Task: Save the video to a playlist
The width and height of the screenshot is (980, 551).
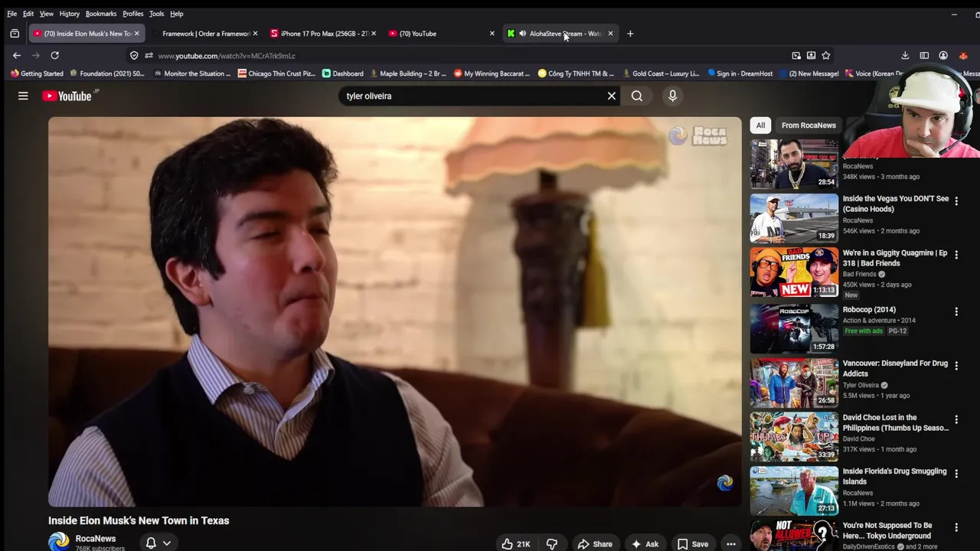Action: (x=693, y=544)
